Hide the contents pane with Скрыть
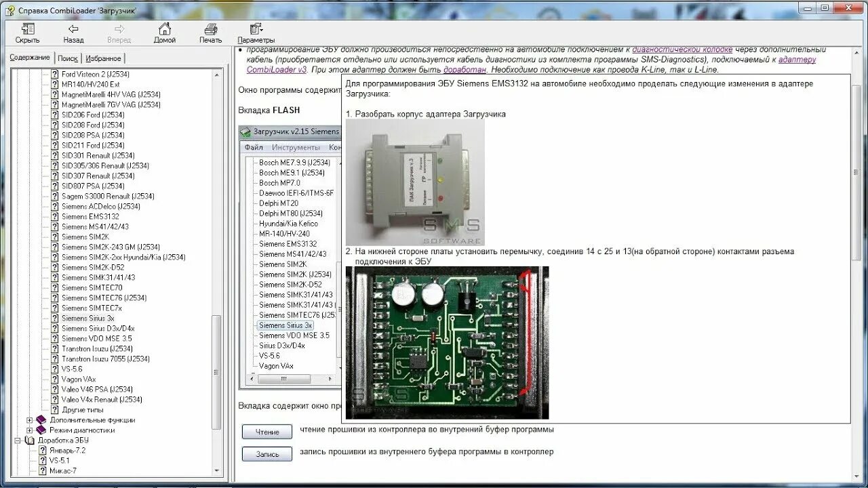The height and width of the screenshot is (488, 868). pos(27,33)
